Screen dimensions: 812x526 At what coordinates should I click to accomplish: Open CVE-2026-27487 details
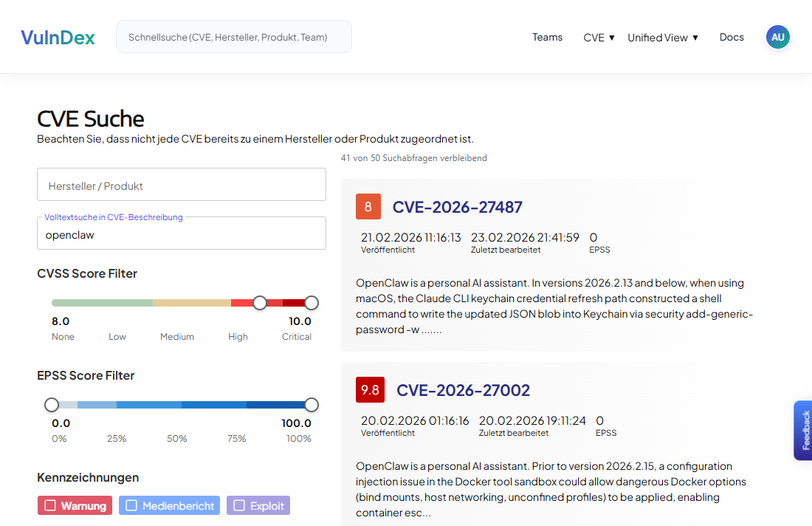[458, 207]
